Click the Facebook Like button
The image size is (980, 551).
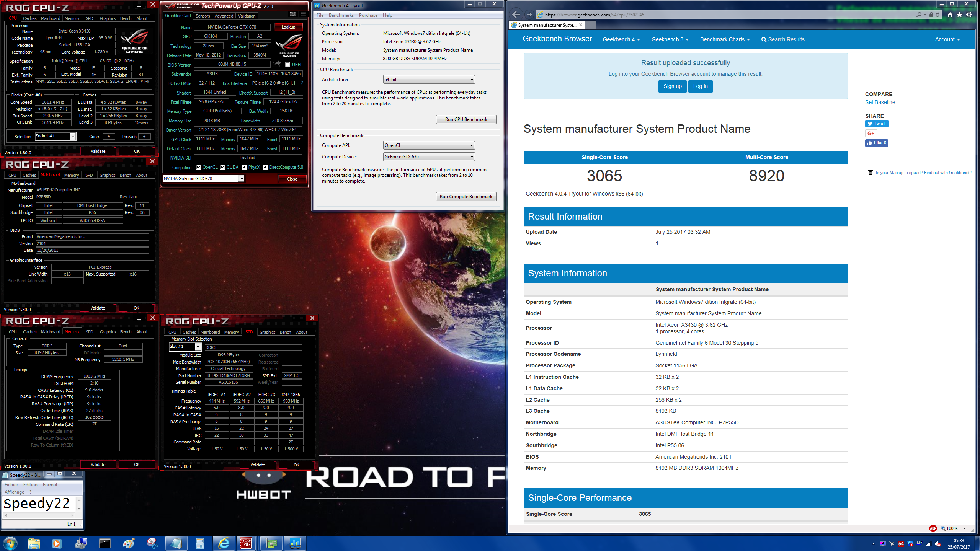tap(876, 143)
